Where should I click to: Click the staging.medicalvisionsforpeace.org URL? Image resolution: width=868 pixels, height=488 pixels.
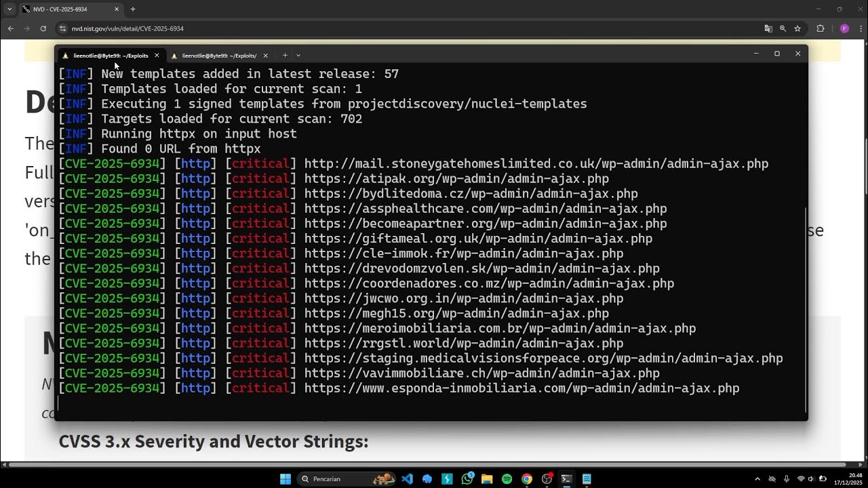(544, 358)
